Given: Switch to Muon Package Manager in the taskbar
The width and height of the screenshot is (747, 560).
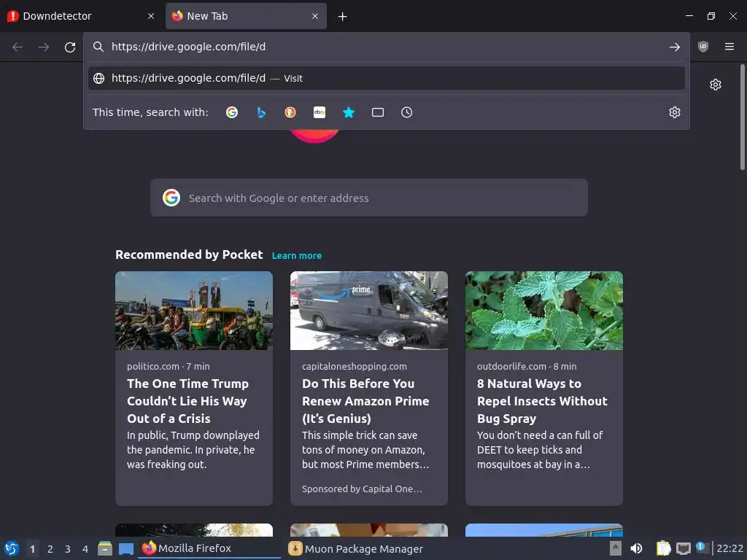Looking at the screenshot, I should (x=355, y=548).
